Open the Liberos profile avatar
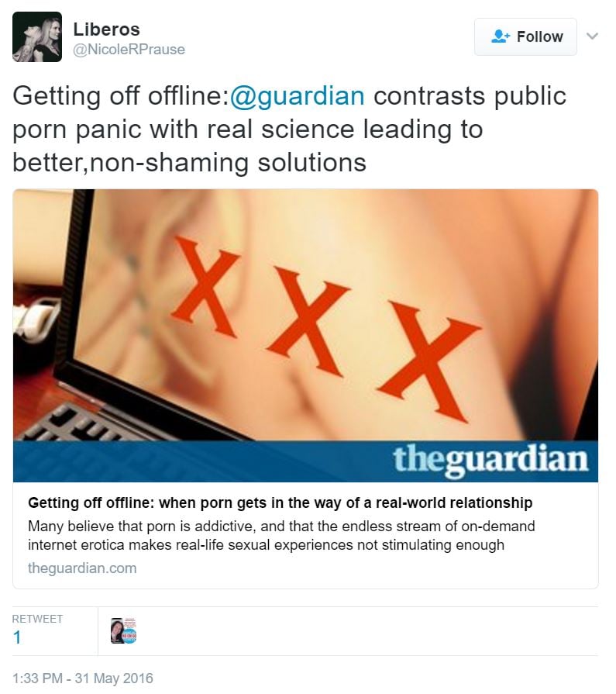 (x=37, y=37)
